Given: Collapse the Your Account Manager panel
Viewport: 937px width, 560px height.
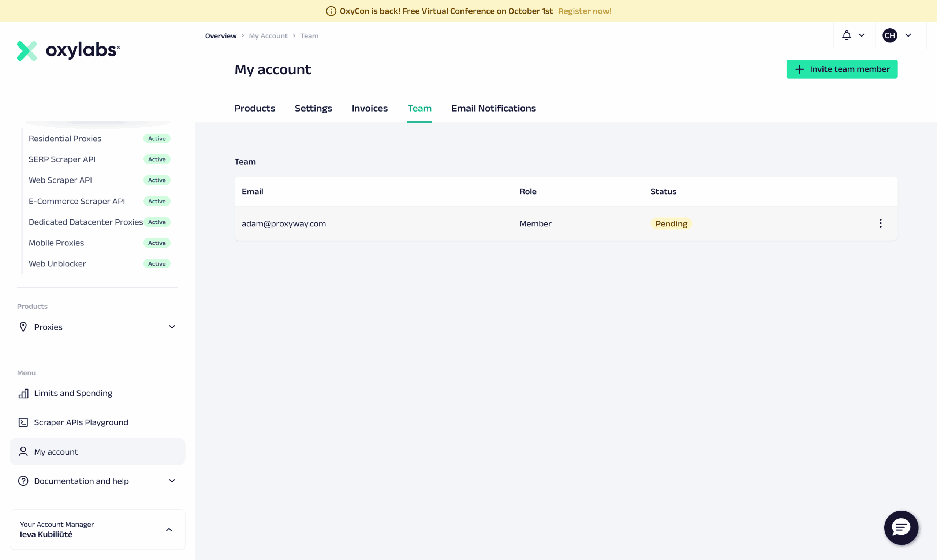Looking at the screenshot, I should click(x=169, y=530).
